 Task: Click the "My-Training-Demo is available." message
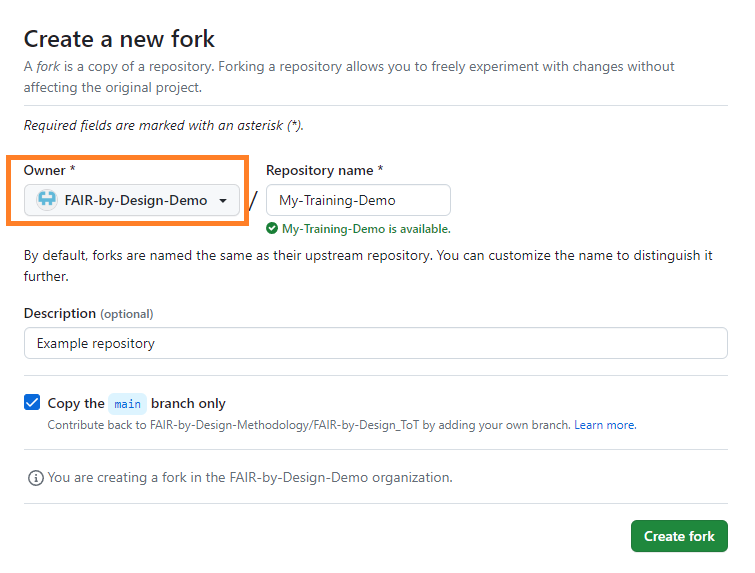[x=366, y=229]
